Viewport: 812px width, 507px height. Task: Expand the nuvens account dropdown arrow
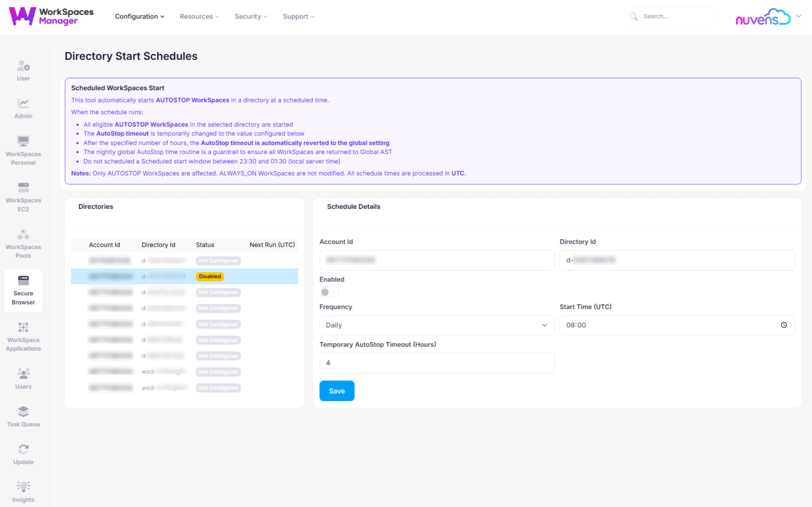tap(799, 16)
